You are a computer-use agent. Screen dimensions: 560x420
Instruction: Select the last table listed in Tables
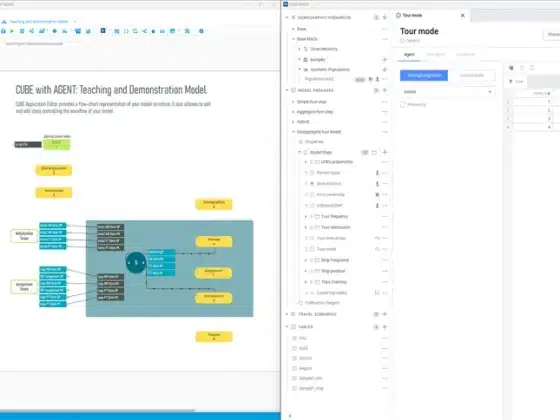[311, 388]
